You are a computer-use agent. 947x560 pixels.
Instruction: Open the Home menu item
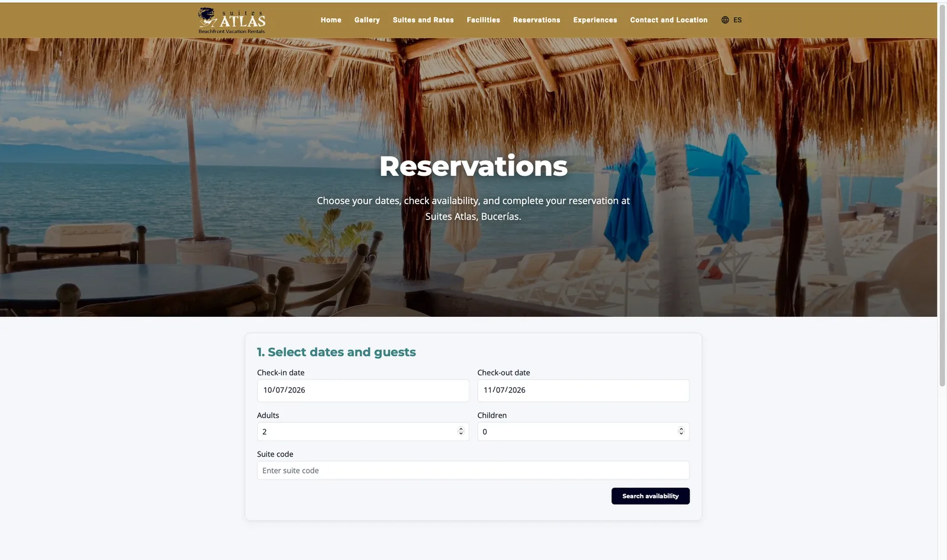click(x=331, y=20)
